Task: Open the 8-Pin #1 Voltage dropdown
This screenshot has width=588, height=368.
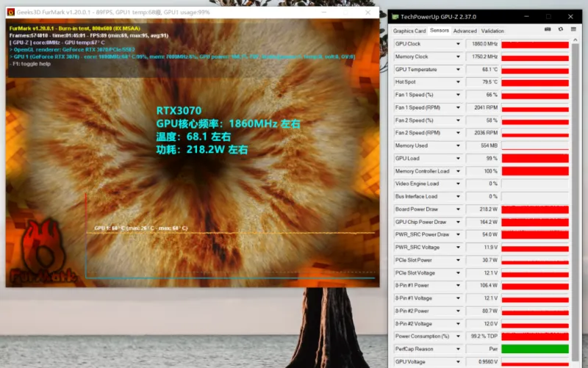Action: point(458,298)
